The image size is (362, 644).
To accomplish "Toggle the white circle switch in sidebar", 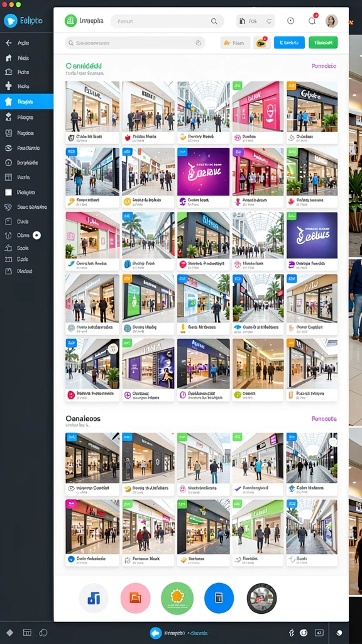I will click(36, 235).
